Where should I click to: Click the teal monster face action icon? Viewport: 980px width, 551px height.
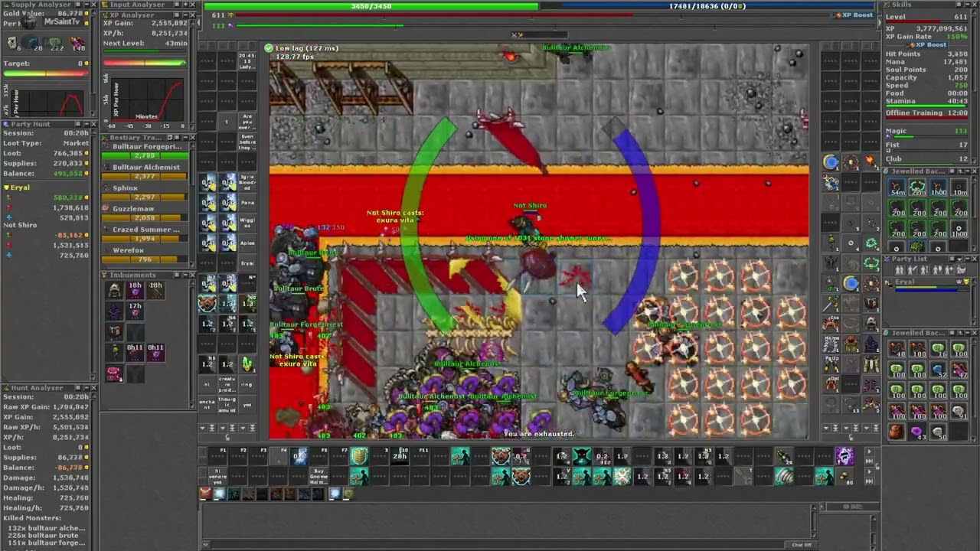pos(581,457)
